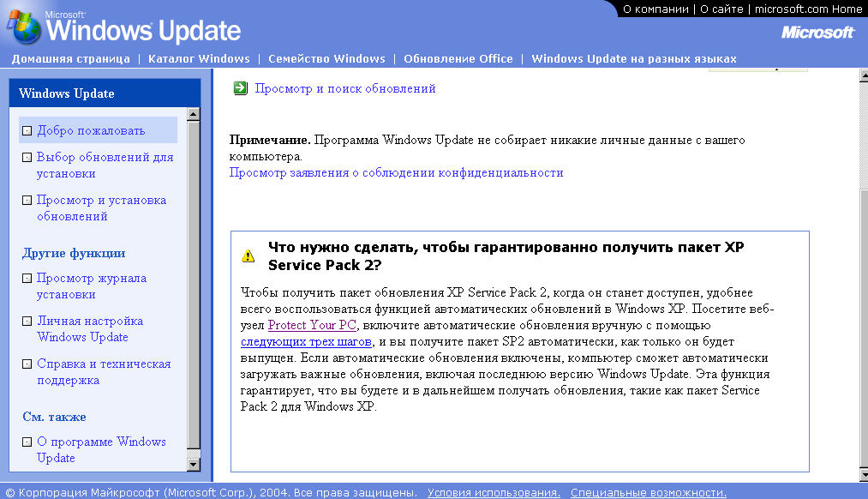Click the green arrow icon beside Просмотр и поиск обновлений
The image size is (868, 499).
pyautogui.click(x=240, y=88)
